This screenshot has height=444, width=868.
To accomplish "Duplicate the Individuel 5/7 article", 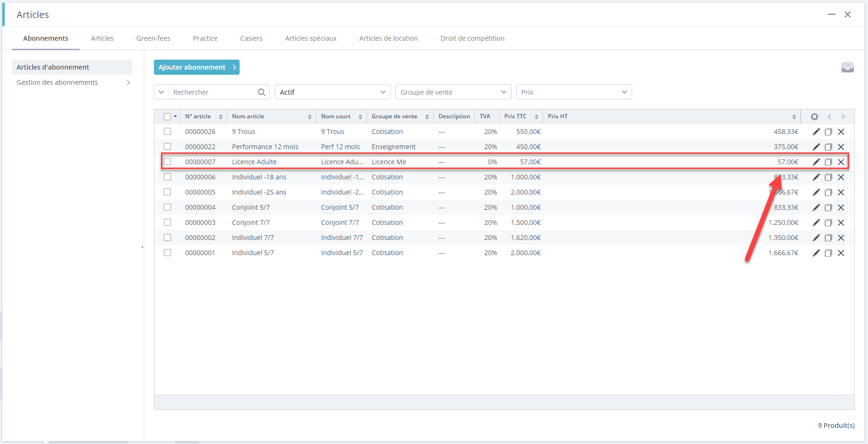I will point(828,253).
